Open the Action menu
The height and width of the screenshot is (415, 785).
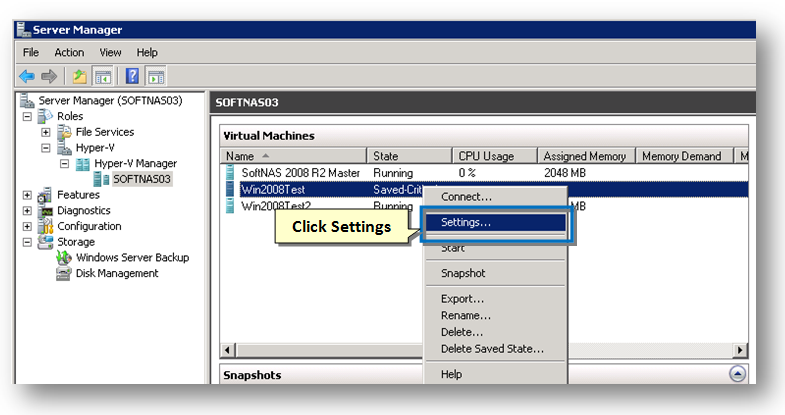(69, 52)
